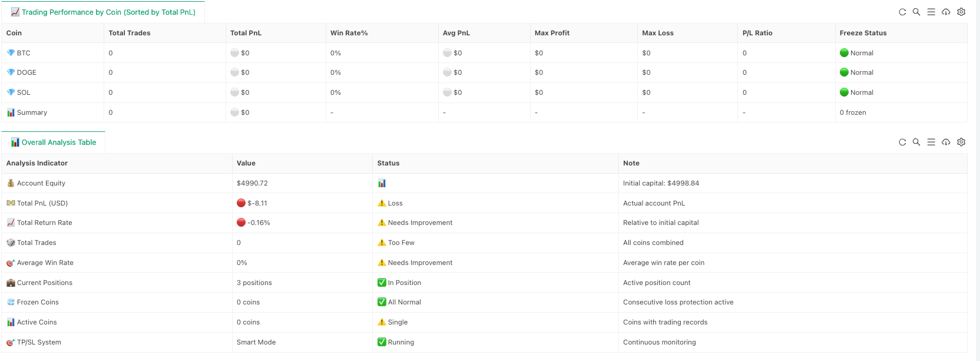The image size is (980, 361).
Task: Open settings gear for Trading Performance table
Action: (961, 12)
